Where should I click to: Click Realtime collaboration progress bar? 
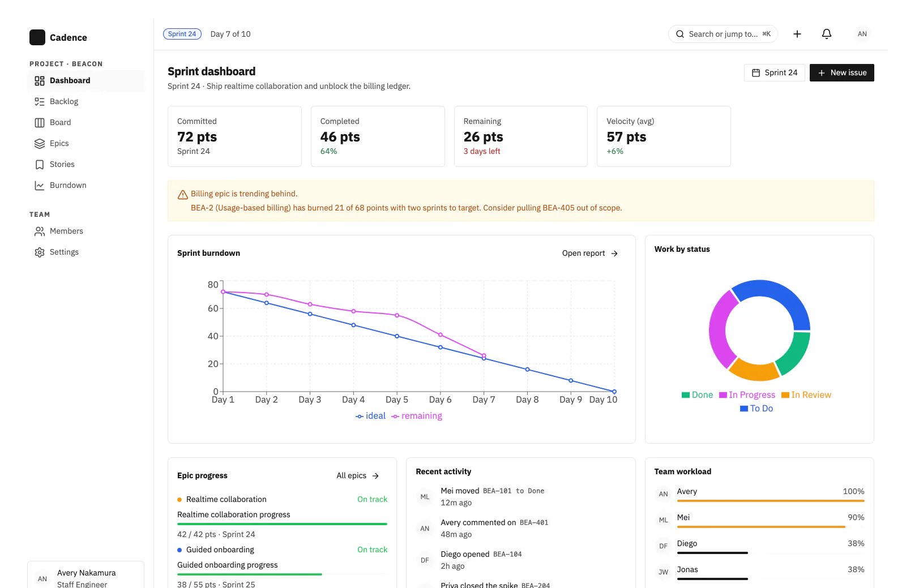282,524
